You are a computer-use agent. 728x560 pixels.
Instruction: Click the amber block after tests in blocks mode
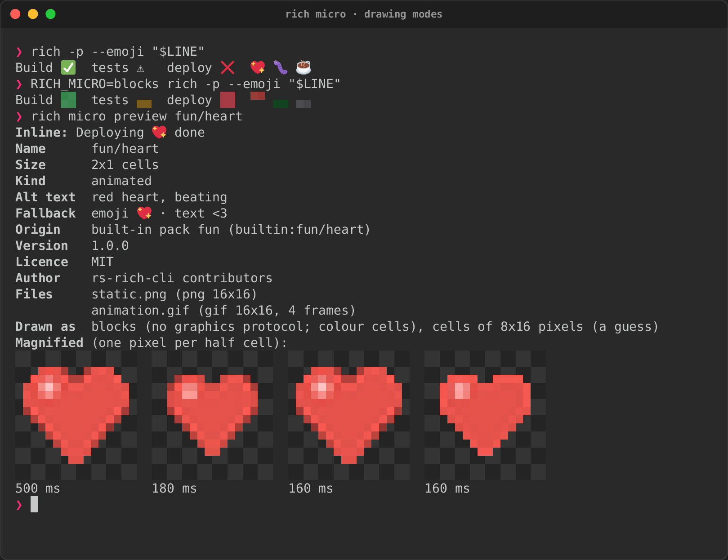tap(144, 104)
